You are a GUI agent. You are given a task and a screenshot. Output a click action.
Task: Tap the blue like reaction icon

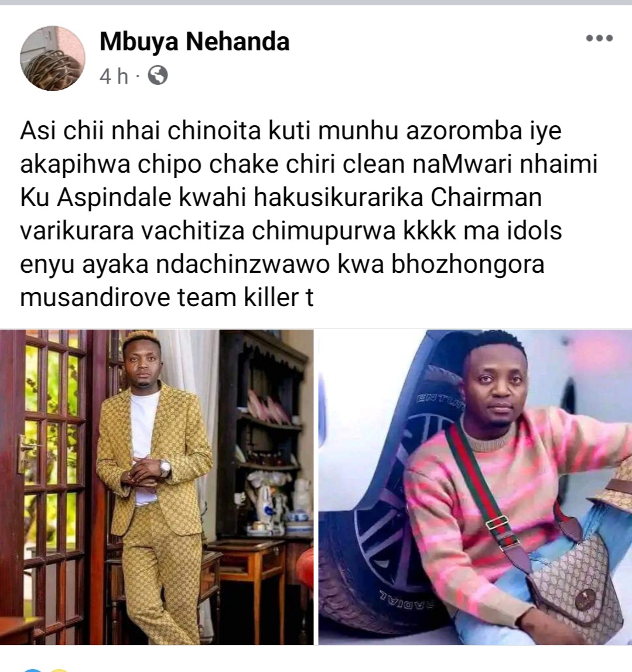pyautogui.click(x=33, y=670)
